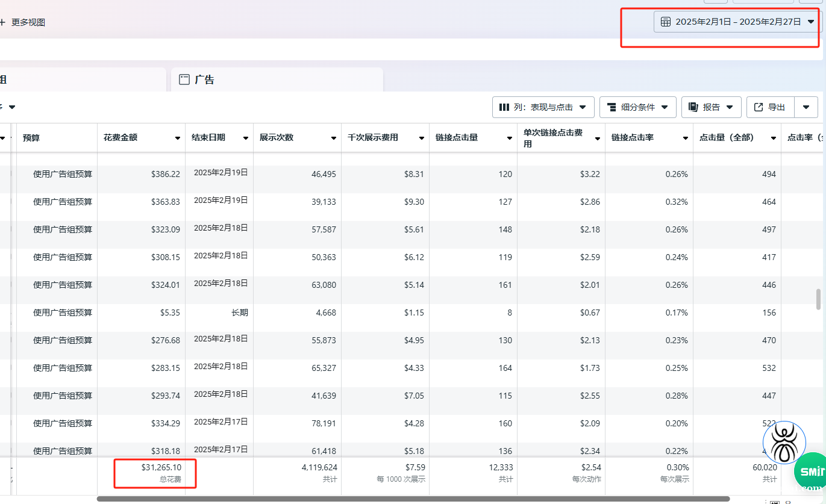Sort by the 预算 column header
826x504 pixels.
point(31,137)
